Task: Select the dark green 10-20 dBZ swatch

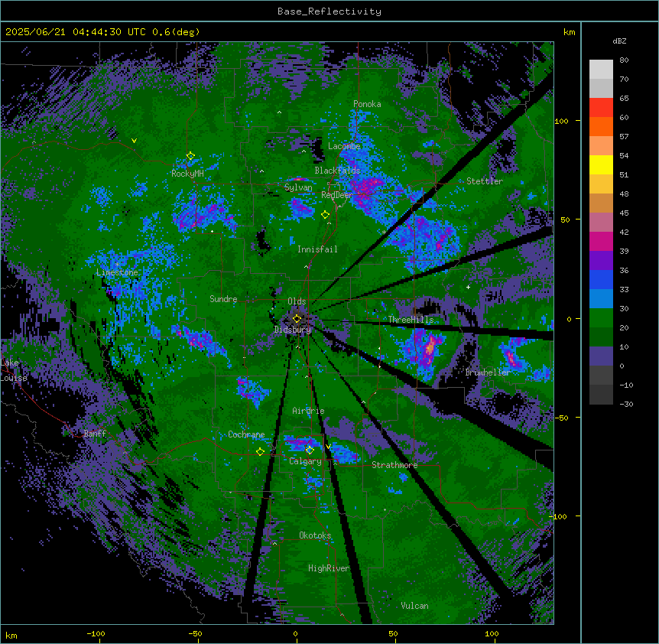Action: (601, 337)
